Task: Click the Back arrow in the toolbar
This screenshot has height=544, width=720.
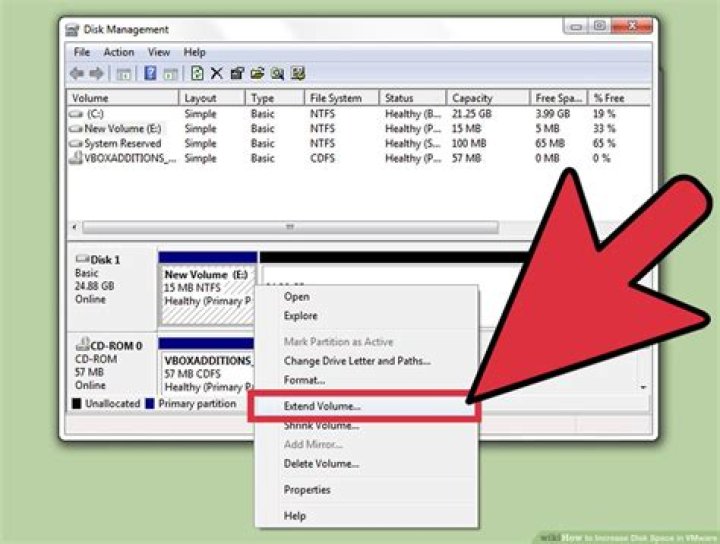Action: point(77,73)
